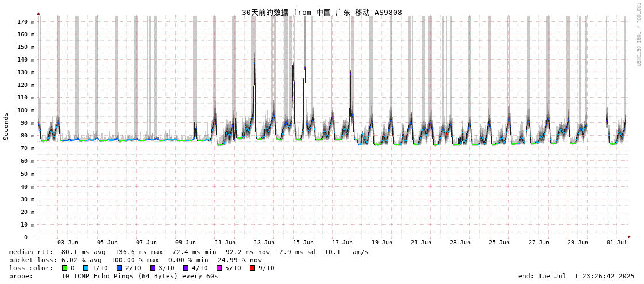Screen dimensions: 644x284
Task: Click the "11 Jun" x-axis label
Action: click(x=225, y=243)
